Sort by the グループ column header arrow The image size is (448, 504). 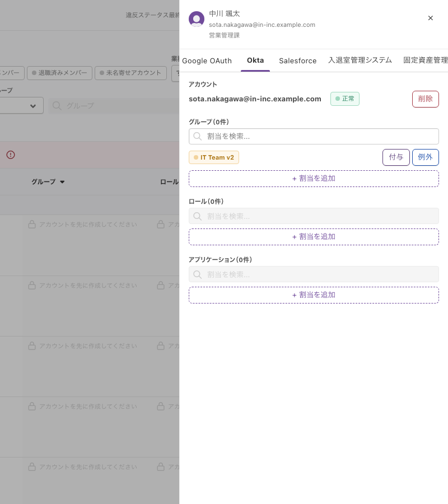click(x=62, y=182)
